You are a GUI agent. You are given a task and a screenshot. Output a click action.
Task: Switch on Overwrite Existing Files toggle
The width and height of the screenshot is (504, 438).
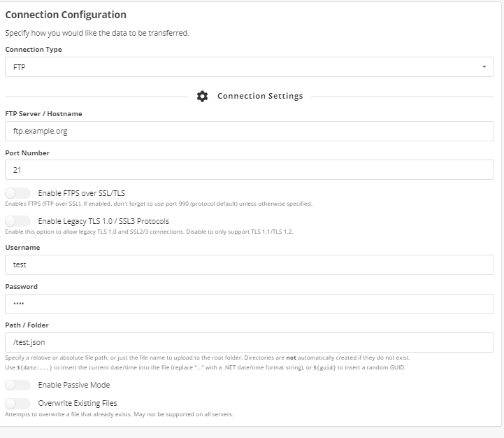18,403
